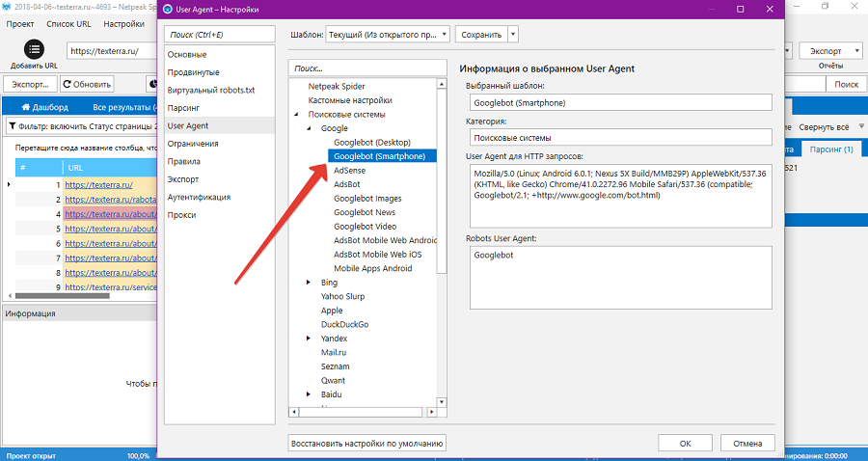Select Googlebot News tree item
Screen dimensions: 868x461
365,212
